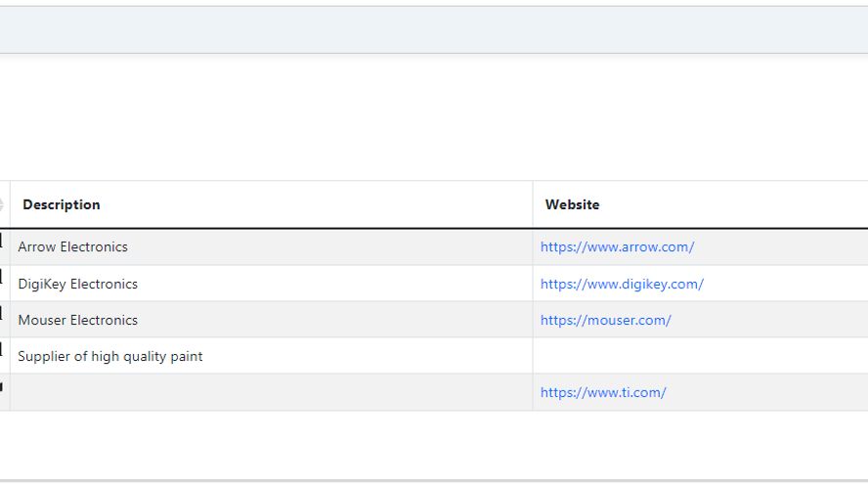Click the cut-off name cell in ti.com row
This screenshot has height=489, width=868.
point(5,392)
